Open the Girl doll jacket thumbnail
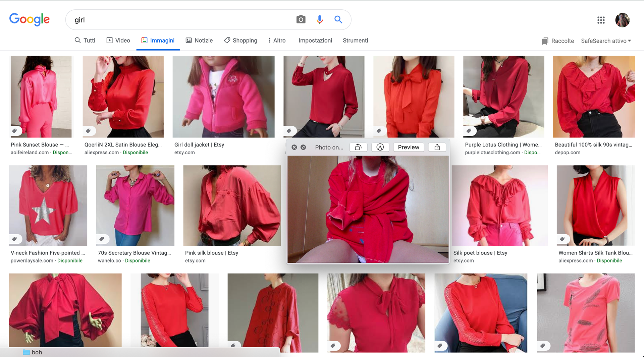 (223, 97)
